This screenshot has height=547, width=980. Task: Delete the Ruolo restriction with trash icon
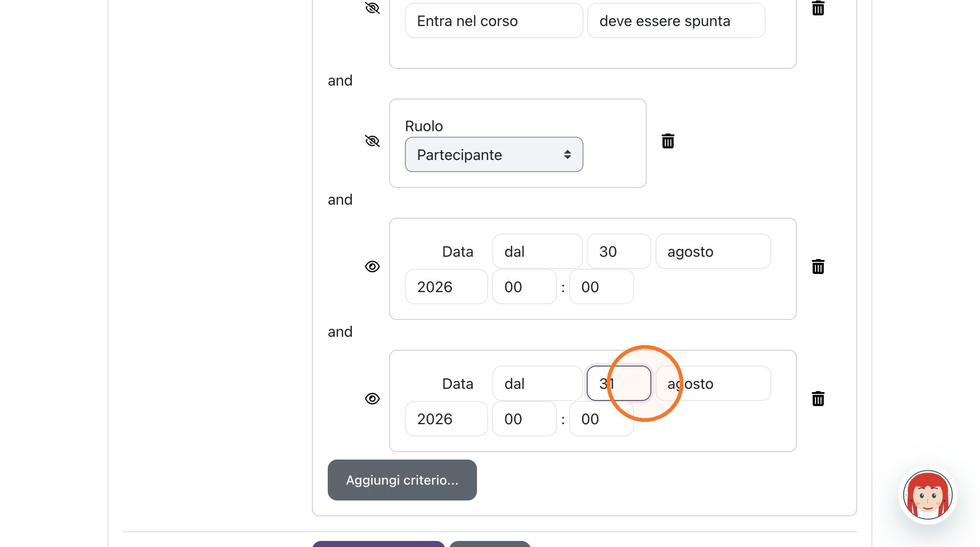click(x=668, y=141)
